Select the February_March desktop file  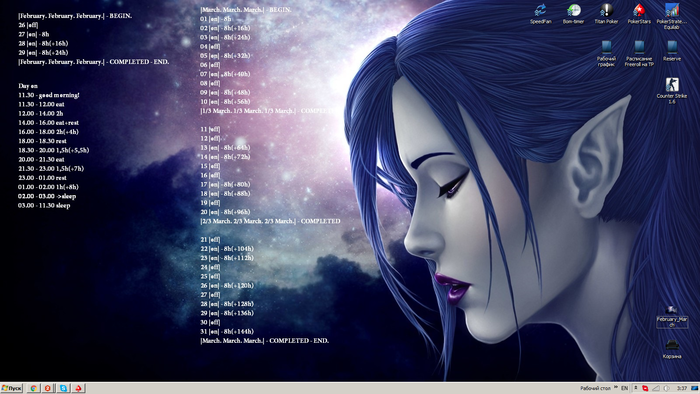[x=671, y=316]
